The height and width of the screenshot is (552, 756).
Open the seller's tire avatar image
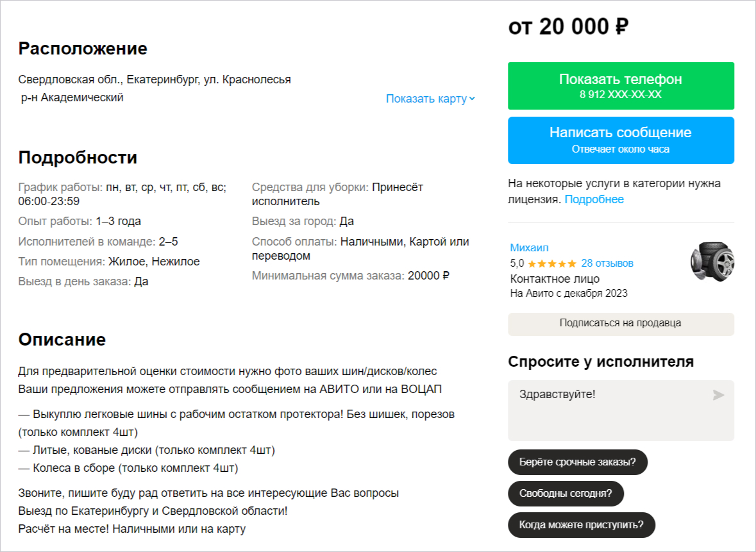click(x=712, y=262)
